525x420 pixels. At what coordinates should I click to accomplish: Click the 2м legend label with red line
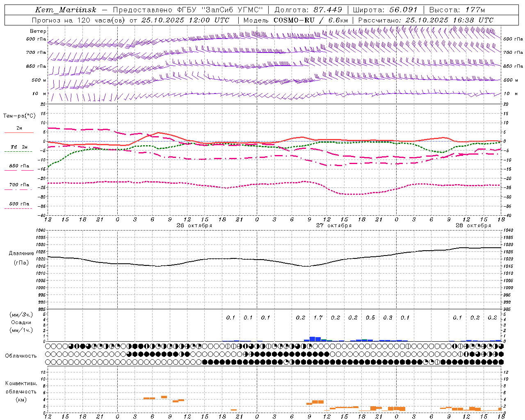click(19, 128)
